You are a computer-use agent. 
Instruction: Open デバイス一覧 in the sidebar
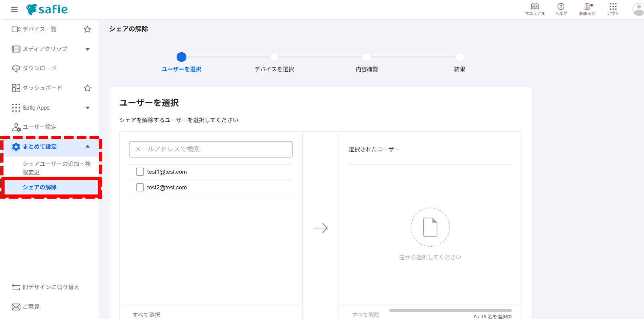pyautogui.click(x=40, y=29)
